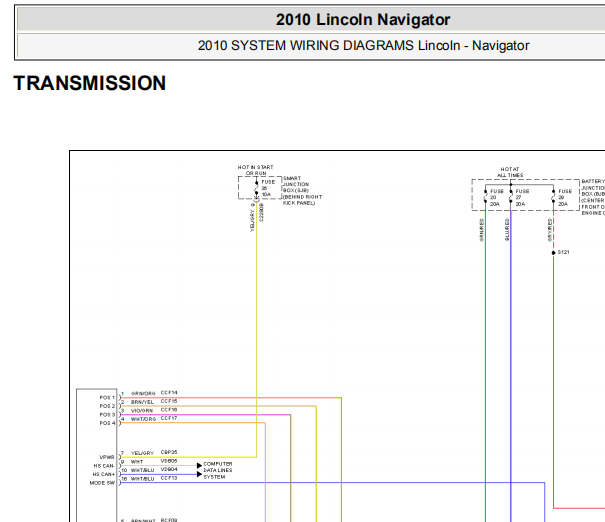605x522 pixels.
Task: Click the VPWR terminal label
Action: [x=107, y=457]
